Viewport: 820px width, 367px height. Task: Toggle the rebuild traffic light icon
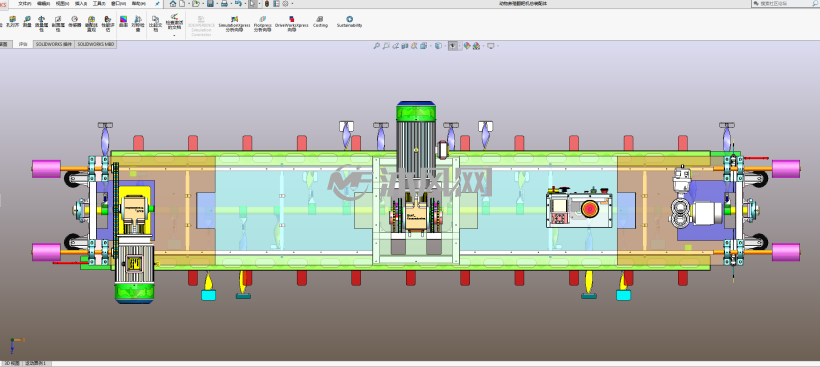(267, 4)
